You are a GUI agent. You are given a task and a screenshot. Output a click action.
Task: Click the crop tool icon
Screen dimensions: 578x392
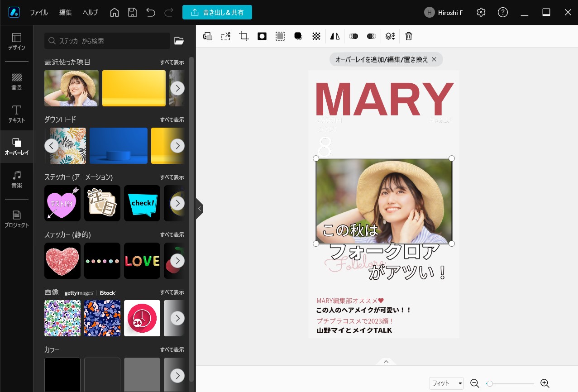244,37
